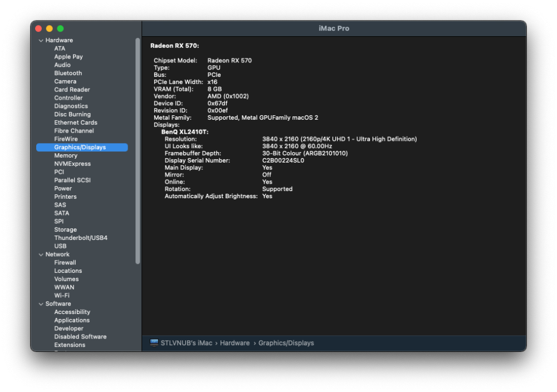This screenshot has width=557, height=392.
Task: Select Card Reader in the sidebar
Action: click(x=72, y=90)
